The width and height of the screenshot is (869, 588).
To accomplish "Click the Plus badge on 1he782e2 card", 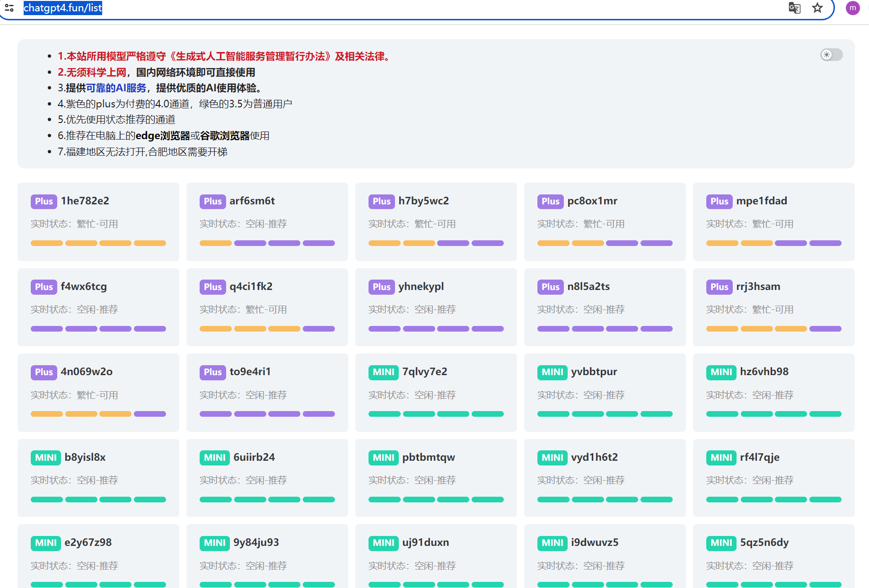I will [x=44, y=202].
